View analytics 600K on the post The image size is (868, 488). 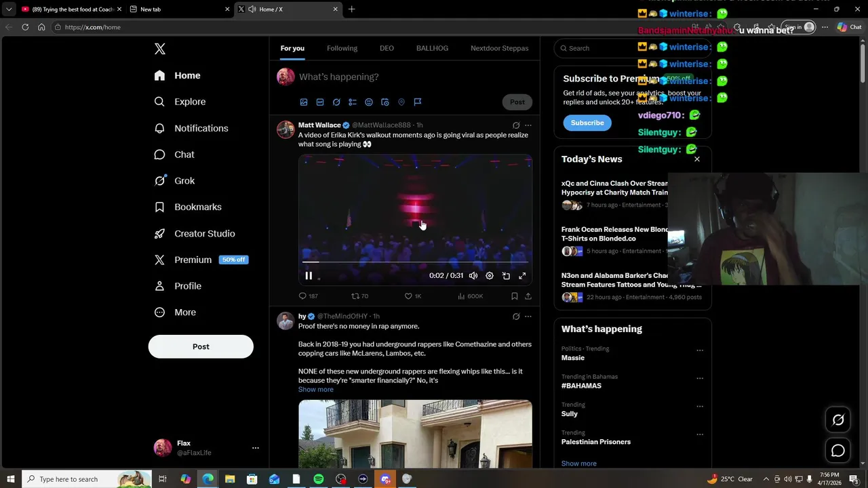470,296
